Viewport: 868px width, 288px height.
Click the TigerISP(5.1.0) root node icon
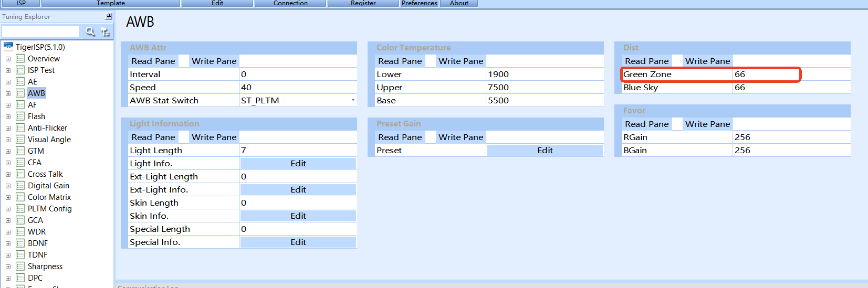8,47
